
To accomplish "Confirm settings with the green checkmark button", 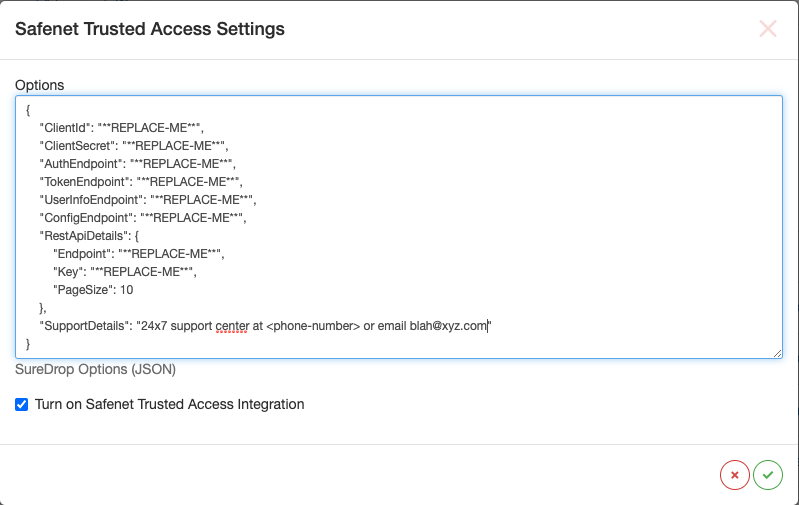I will tap(768, 475).
